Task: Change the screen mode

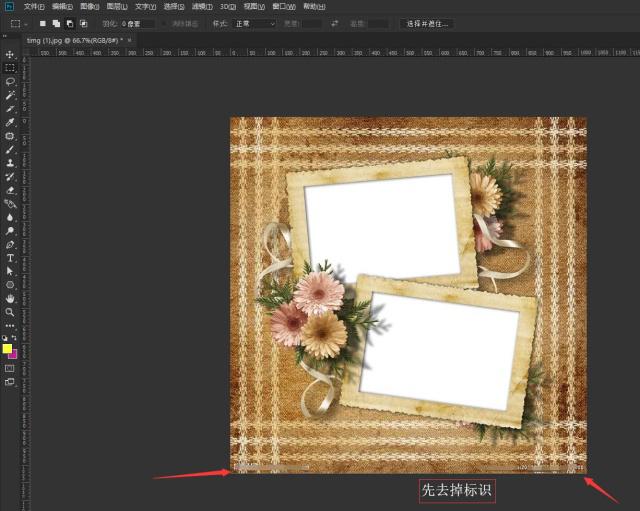Action: point(9,382)
